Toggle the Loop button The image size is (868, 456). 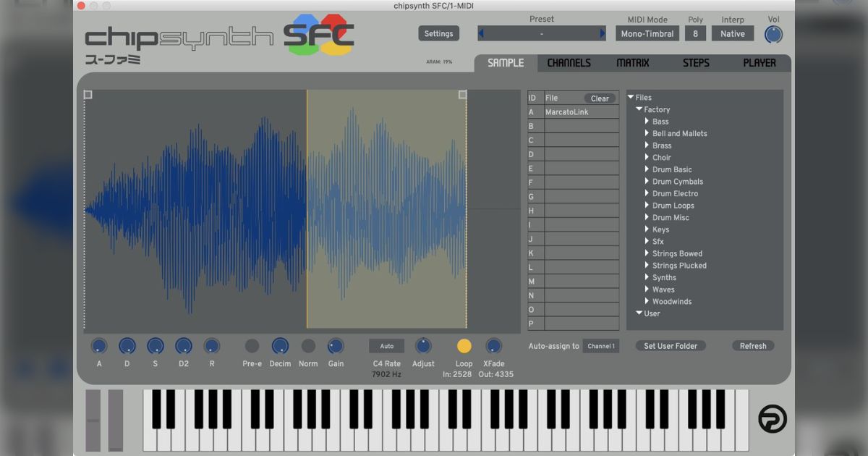pos(464,346)
